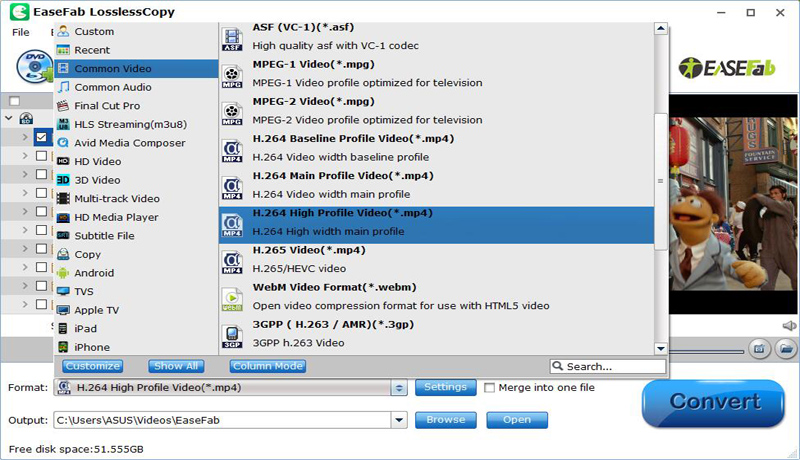Click the MPEG-1 Video MPG icon
This screenshot has width=800, height=460.
point(232,77)
